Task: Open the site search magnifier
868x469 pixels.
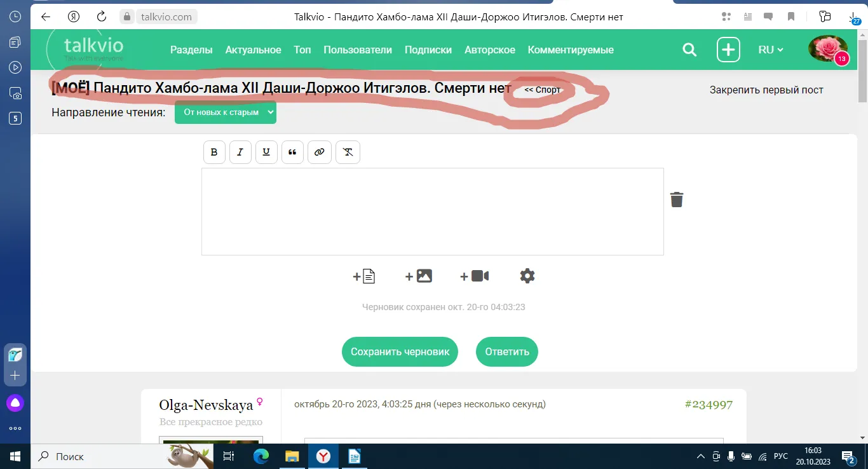Action: point(689,50)
